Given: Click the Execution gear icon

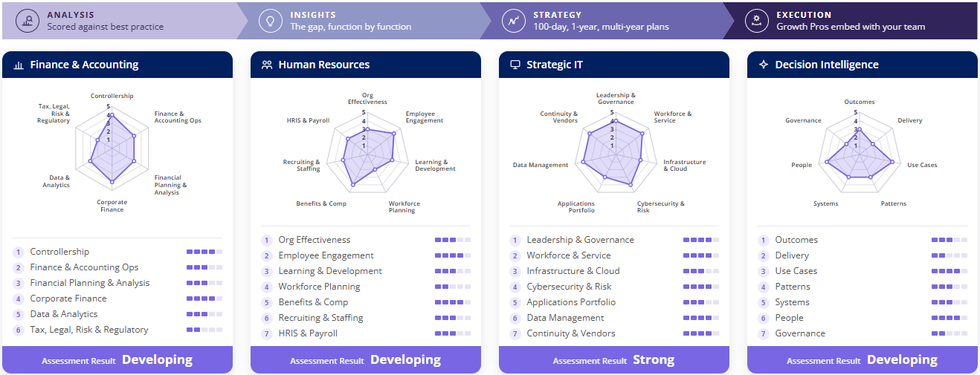Looking at the screenshot, I should pos(757,21).
